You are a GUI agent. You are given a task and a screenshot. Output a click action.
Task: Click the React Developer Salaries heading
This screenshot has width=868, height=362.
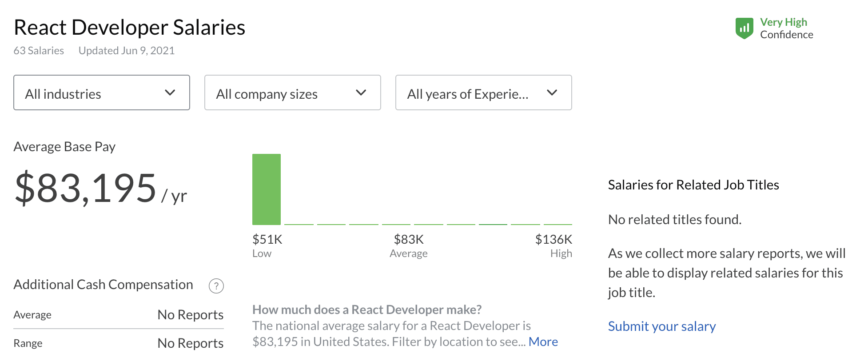point(129,28)
